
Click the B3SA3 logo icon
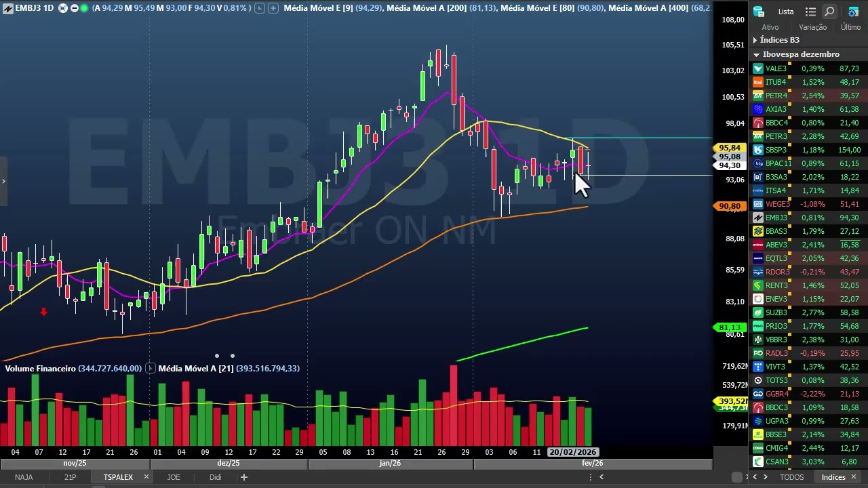(x=758, y=177)
